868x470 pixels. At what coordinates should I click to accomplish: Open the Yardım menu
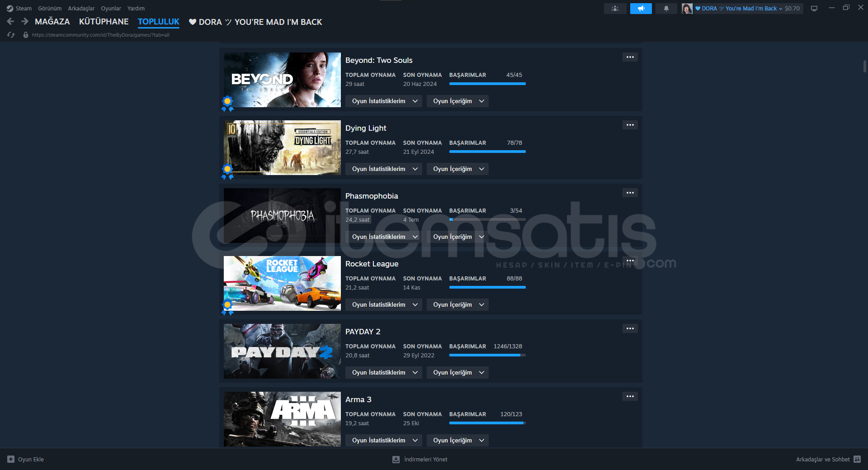[x=136, y=8]
